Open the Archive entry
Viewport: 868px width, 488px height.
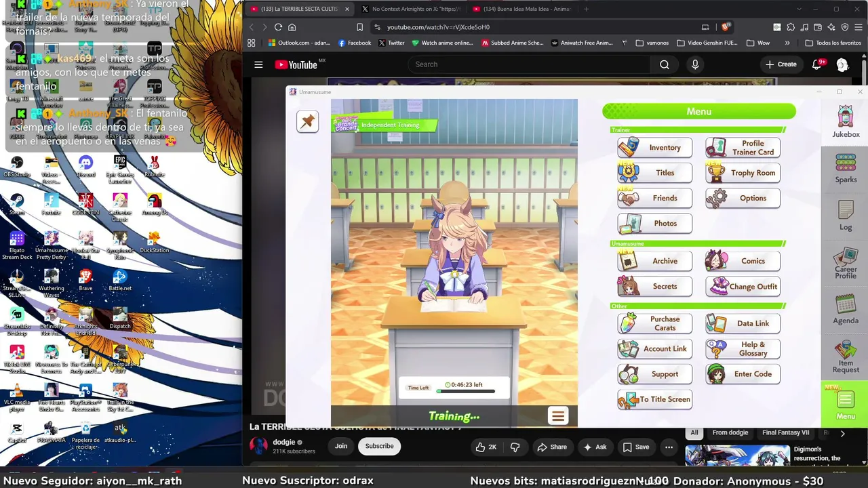(655, 261)
